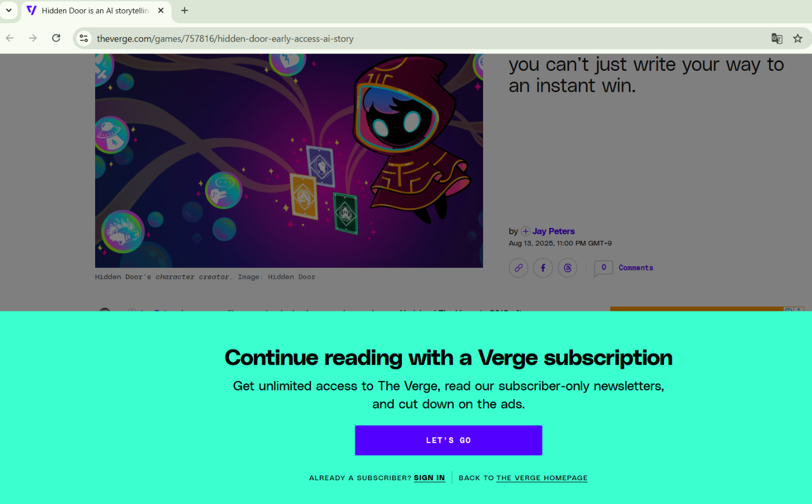This screenshot has width=812, height=504.
Task: Close the Hidden Door article tab
Action: click(161, 10)
